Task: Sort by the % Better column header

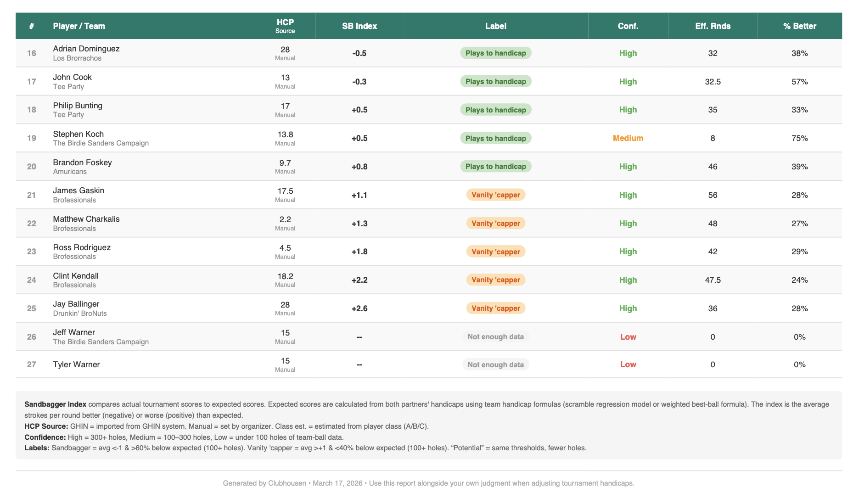Action: coord(800,26)
